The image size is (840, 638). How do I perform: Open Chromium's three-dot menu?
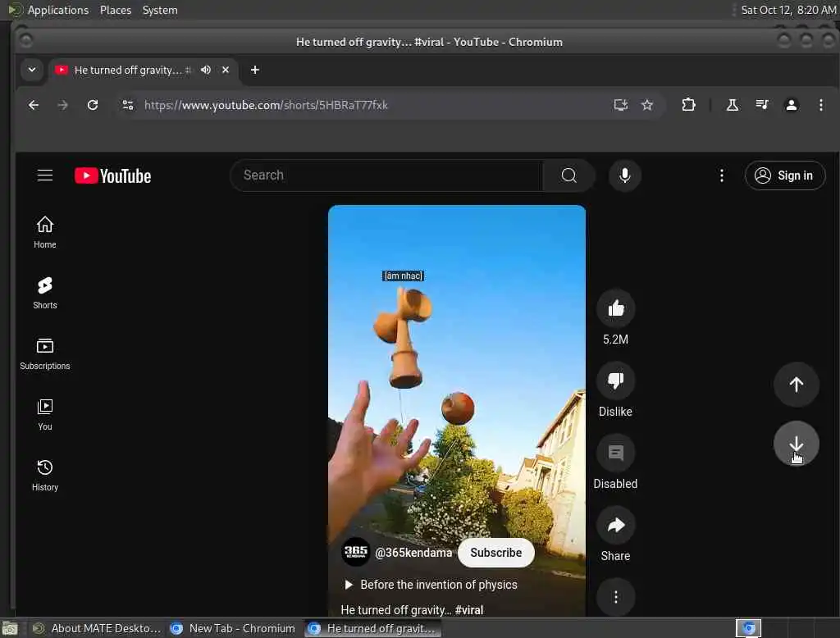tap(820, 105)
